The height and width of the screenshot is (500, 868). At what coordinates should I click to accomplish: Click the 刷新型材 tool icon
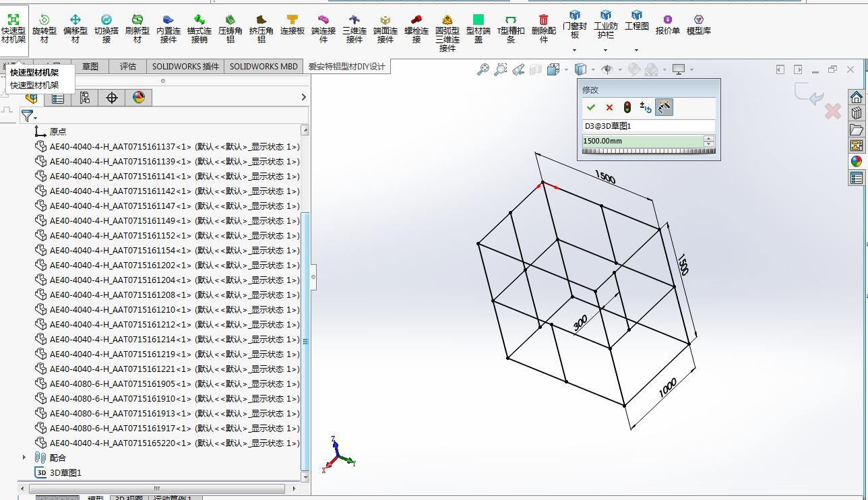coord(137,20)
